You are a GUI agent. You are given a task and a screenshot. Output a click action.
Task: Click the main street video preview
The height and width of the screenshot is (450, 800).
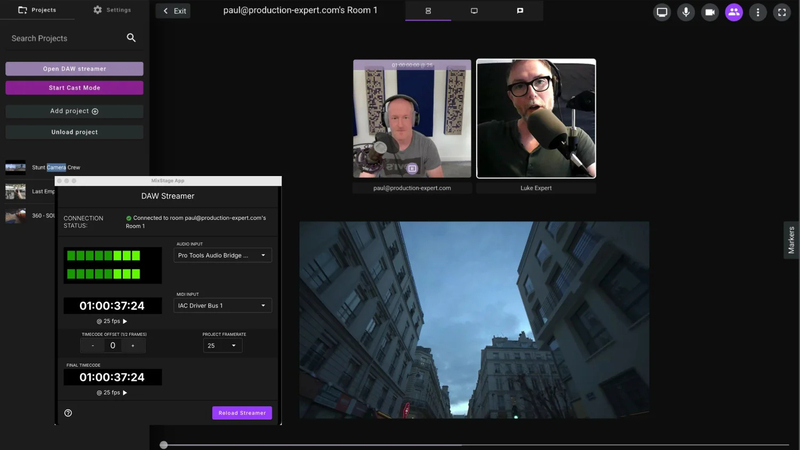[474, 320]
